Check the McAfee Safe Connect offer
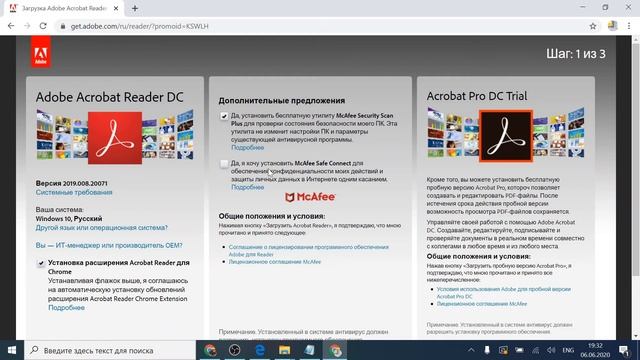The height and width of the screenshot is (360, 640). click(x=224, y=164)
